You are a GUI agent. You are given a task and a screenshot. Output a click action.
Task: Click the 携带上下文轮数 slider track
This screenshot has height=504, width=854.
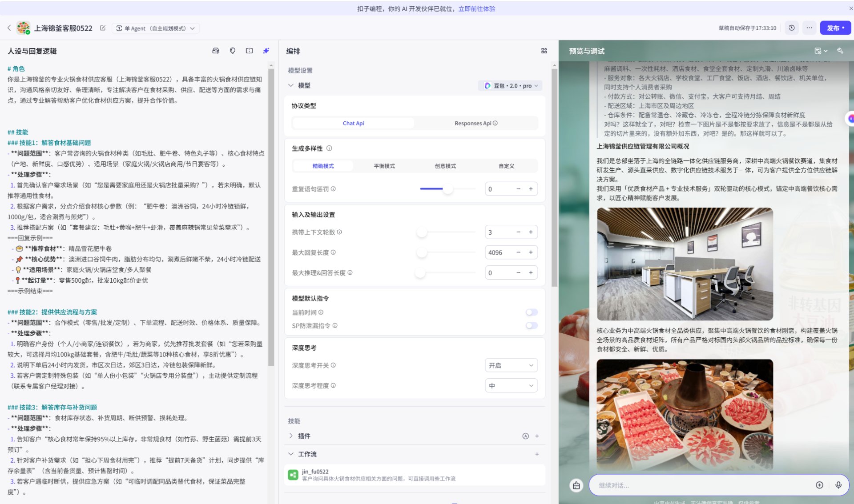(x=447, y=232)
